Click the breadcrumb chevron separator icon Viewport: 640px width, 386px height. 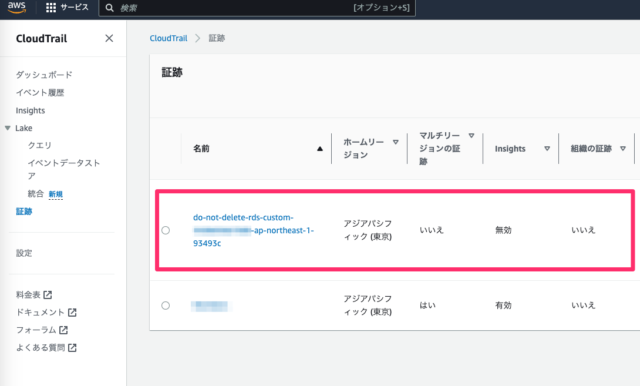coord(198,38)
